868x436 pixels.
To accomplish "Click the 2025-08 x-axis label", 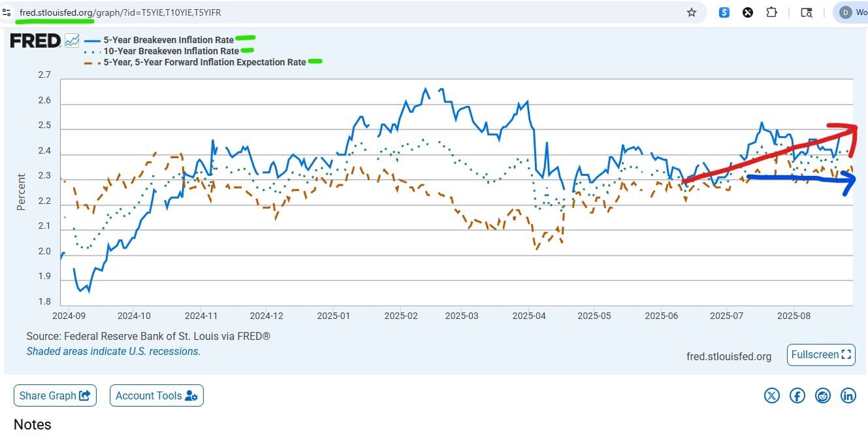I will [x=792, y=315].
